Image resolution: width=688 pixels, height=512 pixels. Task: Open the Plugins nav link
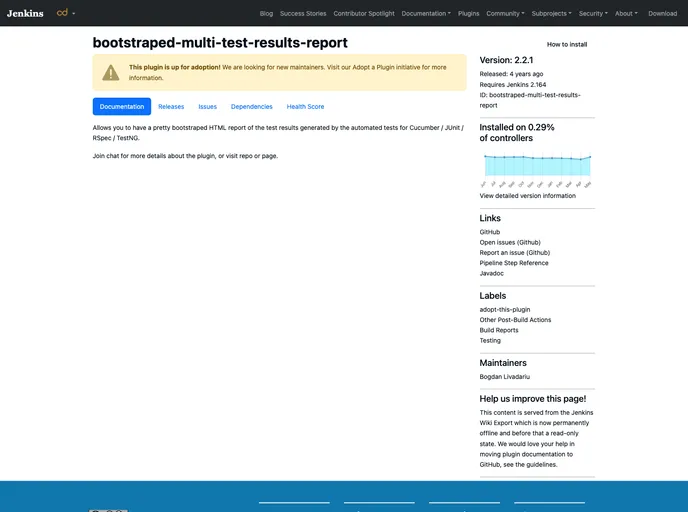click(468, 14)
